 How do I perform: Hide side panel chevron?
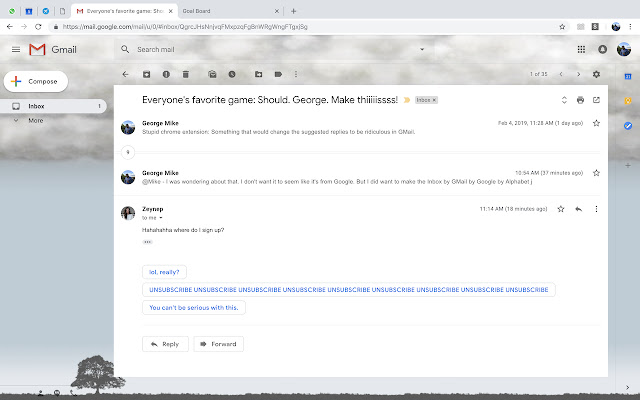tap(627, 387)
